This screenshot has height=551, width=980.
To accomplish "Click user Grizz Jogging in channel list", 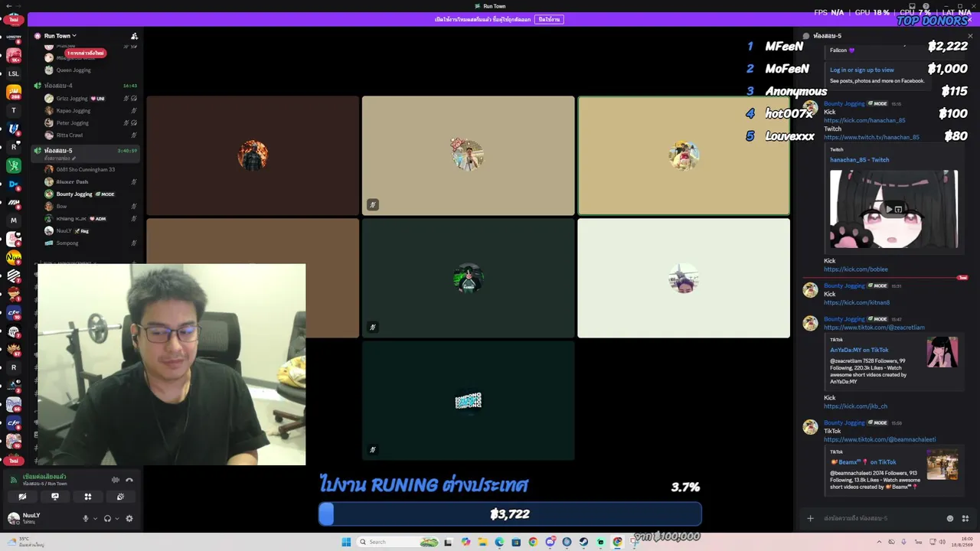I will pos(72,99).
